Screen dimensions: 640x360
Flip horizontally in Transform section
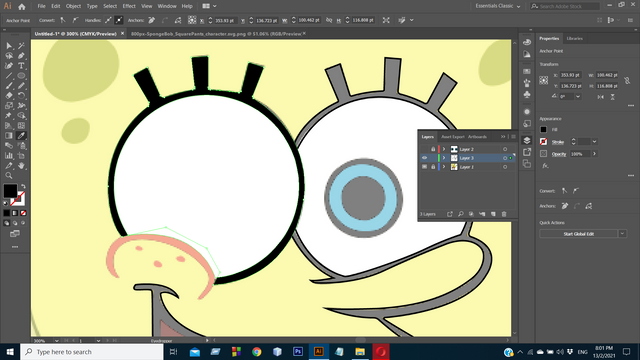[x=601, y=97]
